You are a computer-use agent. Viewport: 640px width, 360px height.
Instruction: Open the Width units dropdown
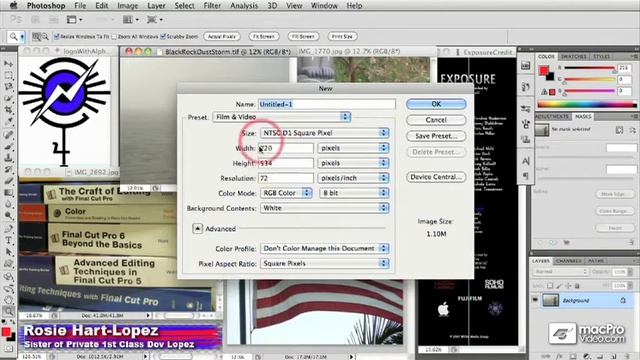click(353, 148)
